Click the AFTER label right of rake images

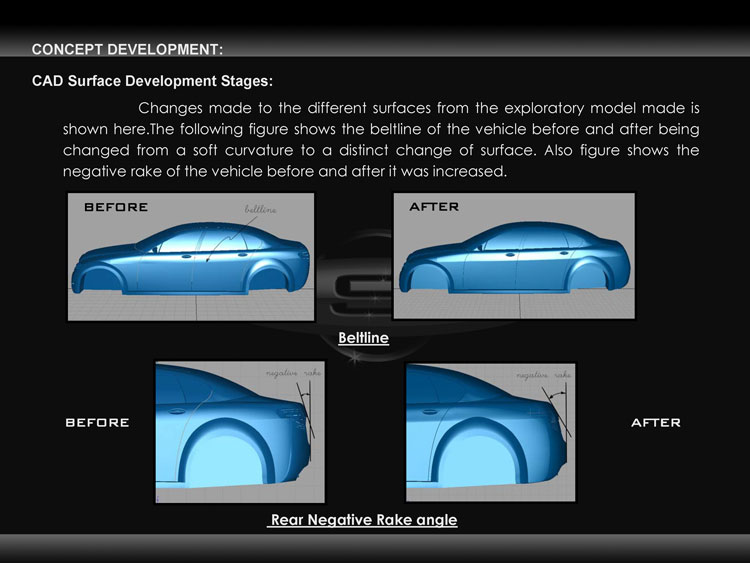656,422
